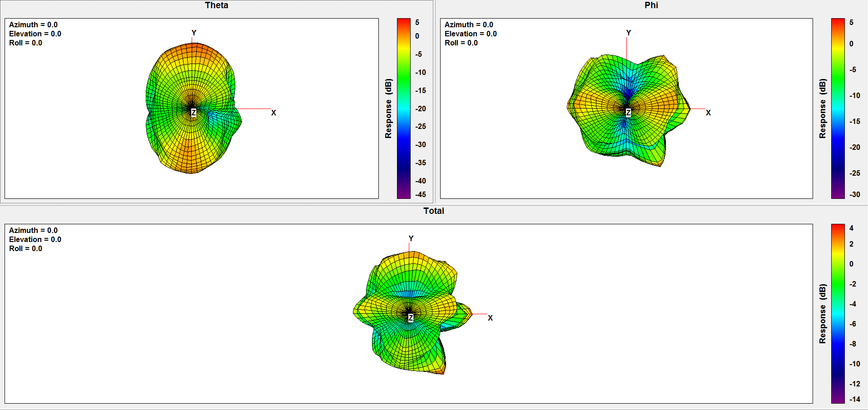Click 'Roll = 0.0' in Theta plot

tap(25, 43)
